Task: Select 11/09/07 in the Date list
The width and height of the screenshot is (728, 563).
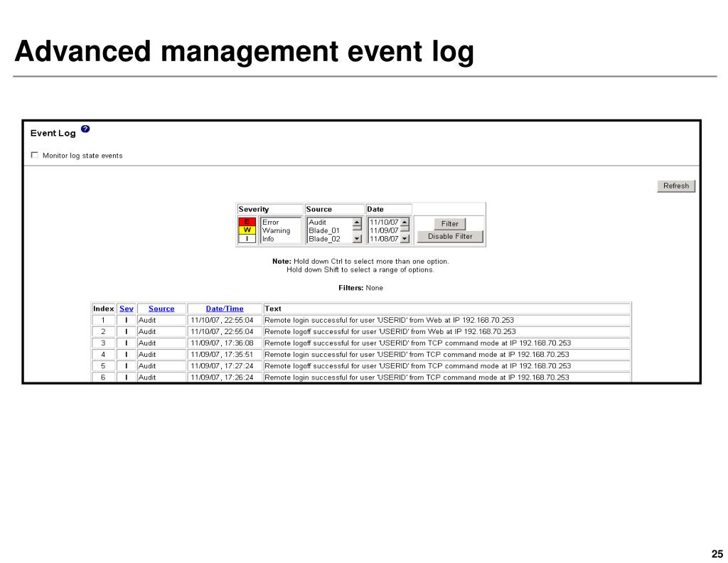Action: 384,231
